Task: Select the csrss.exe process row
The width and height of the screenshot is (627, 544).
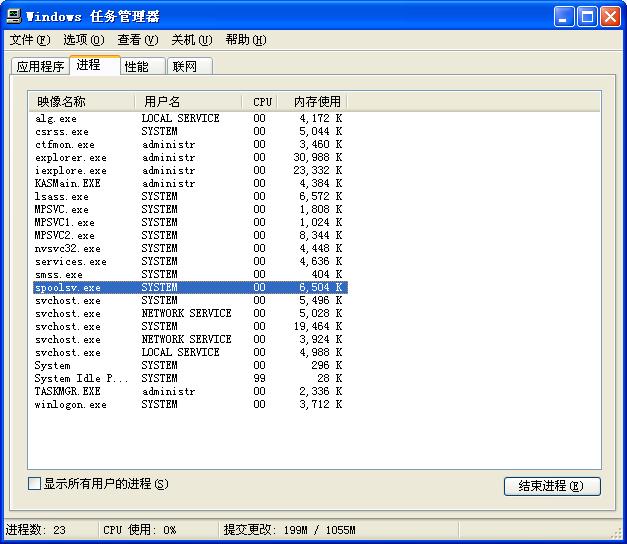Action: pyautogui.click(x=190, y=131)
